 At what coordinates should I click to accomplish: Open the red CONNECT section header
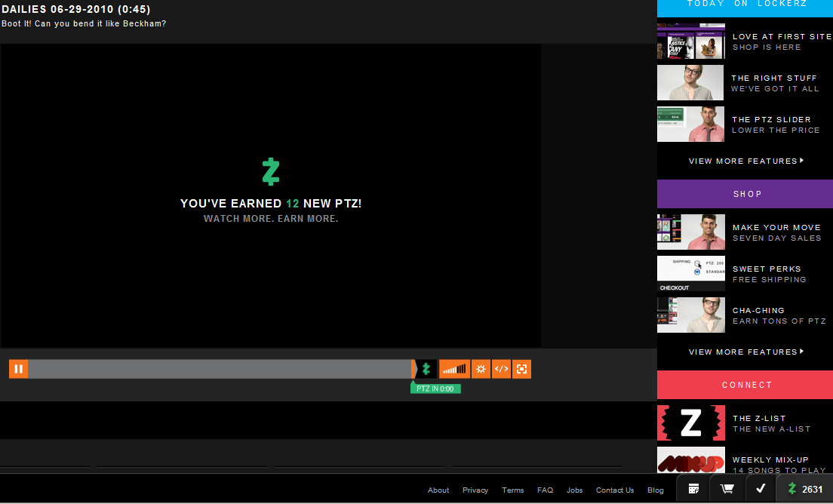[745, 385]
